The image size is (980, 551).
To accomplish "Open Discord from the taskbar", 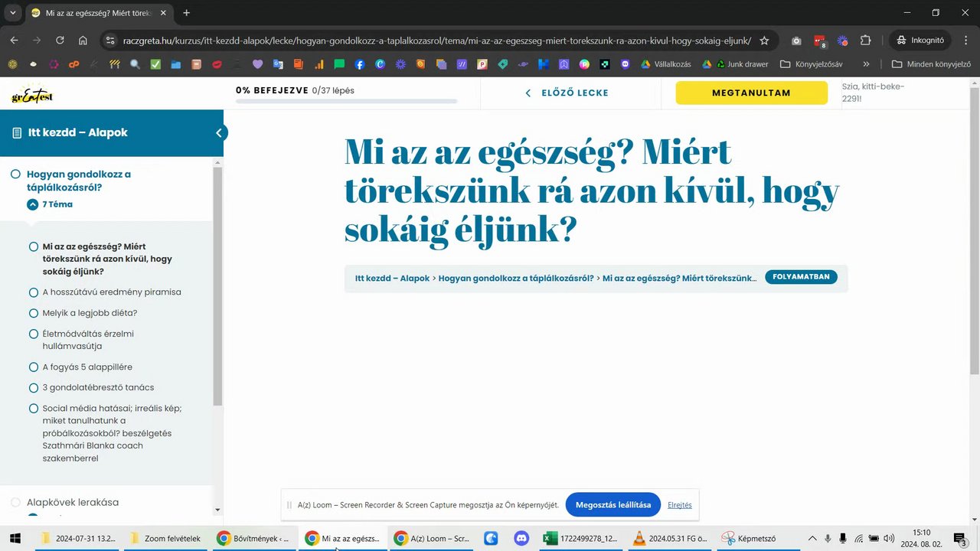I will 521,539.
